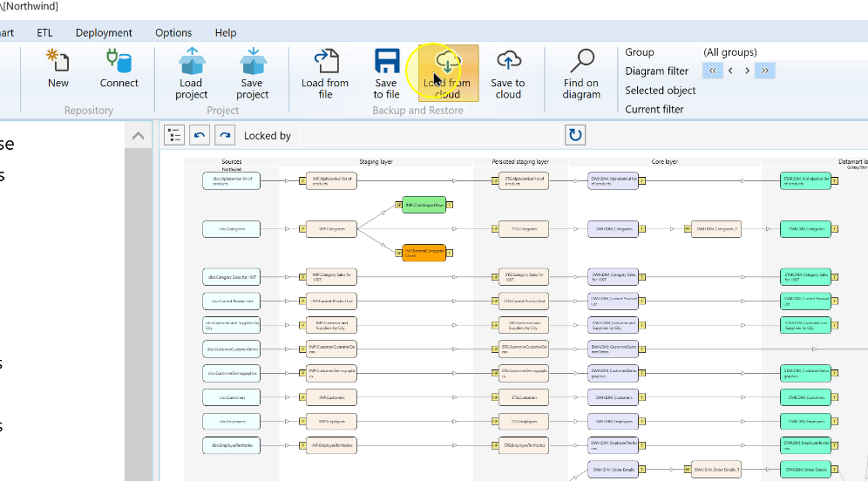Viewport: 868px width, 481px height.
Task: Select the STG.Categories node
Action: click(524, 228)
